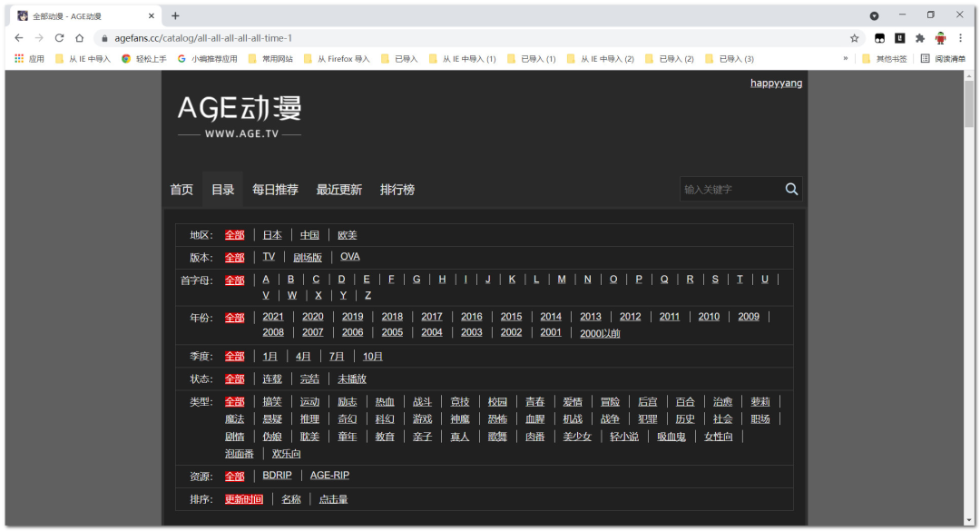Filter status by 连载

click(272, 379)
